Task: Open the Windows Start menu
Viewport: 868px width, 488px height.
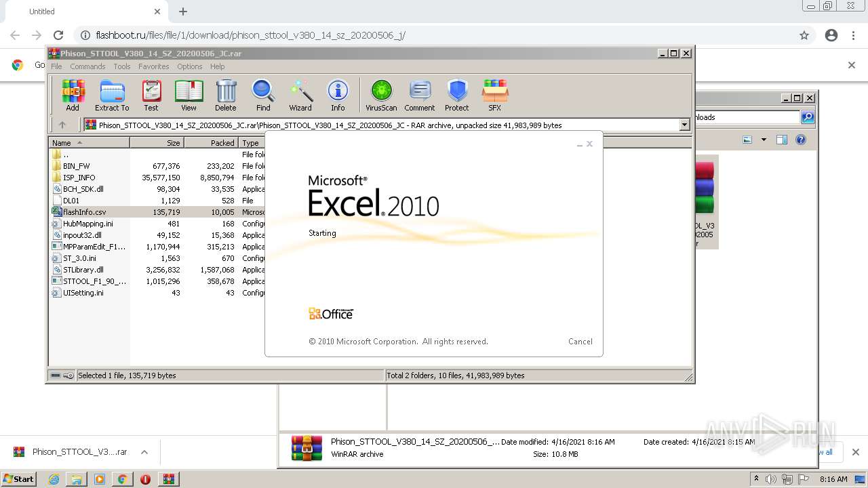Action: [18, 479]
